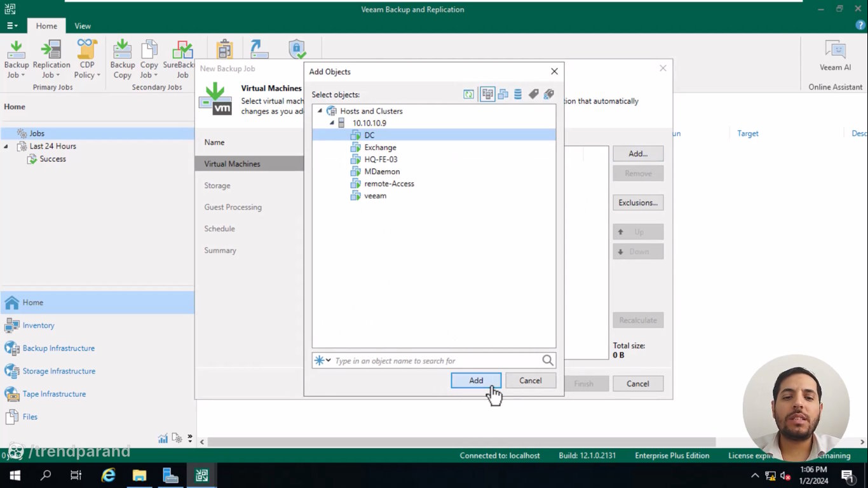Switch to the tag combination view icon

coord(548,95)
